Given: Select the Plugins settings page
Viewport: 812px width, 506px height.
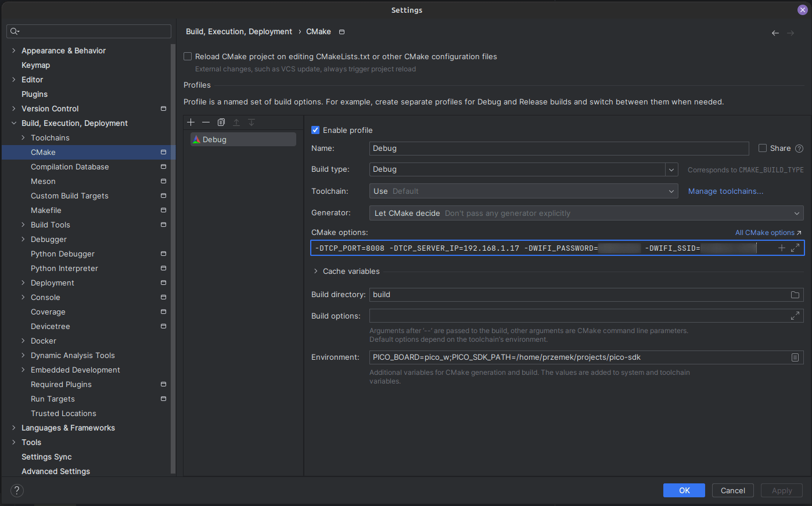Looking at the screenshot, I should [34, 94].
